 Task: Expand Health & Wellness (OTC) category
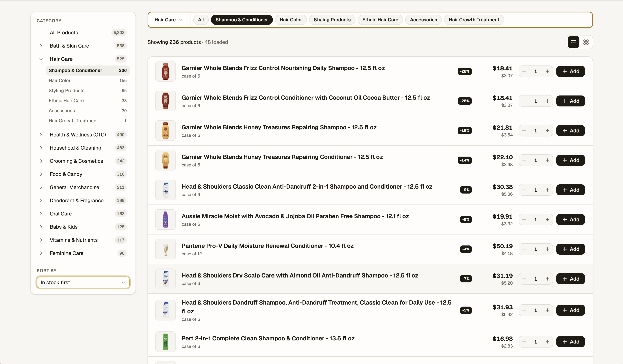click(41, 135)
